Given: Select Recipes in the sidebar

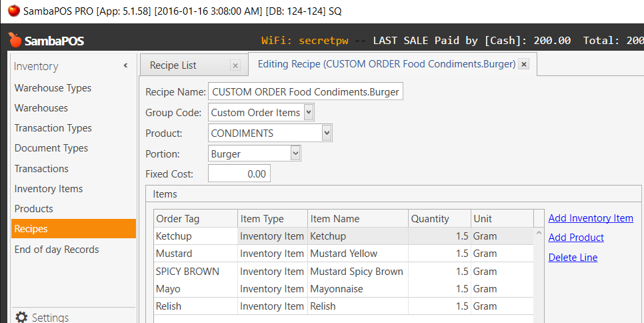Looking at the screenshot, I should (73, 228).
